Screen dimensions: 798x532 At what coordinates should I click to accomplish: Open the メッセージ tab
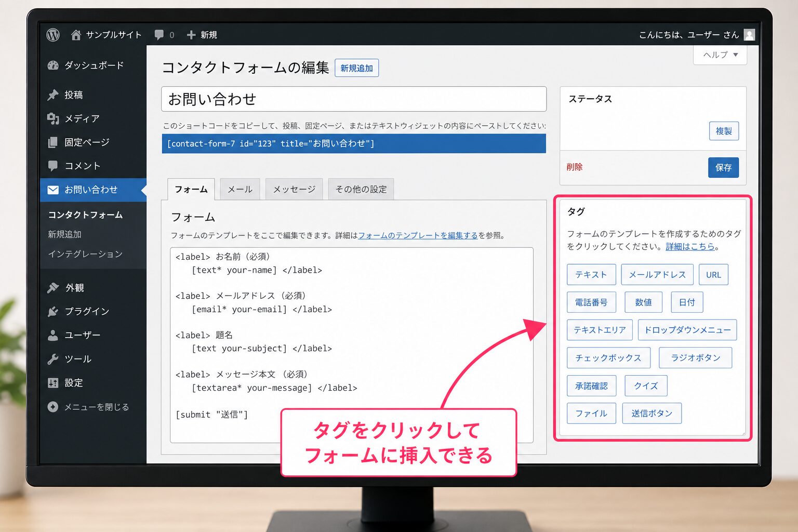click(294, 189)
